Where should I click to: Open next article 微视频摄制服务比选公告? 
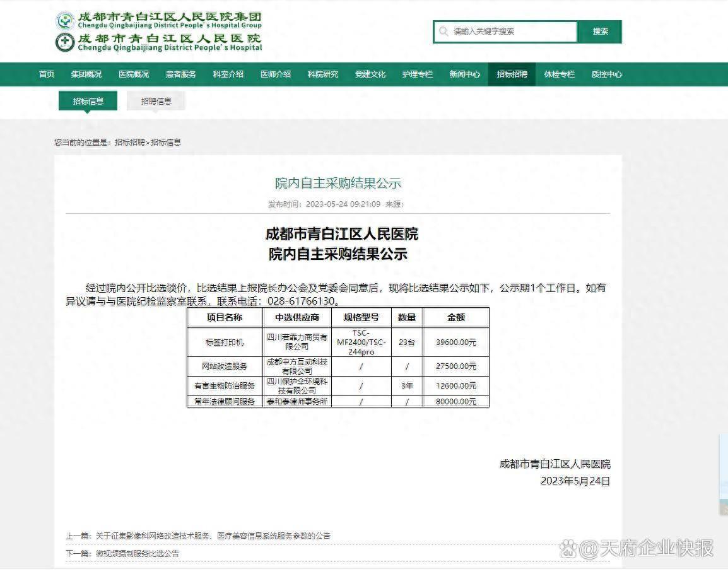(137, 553)
